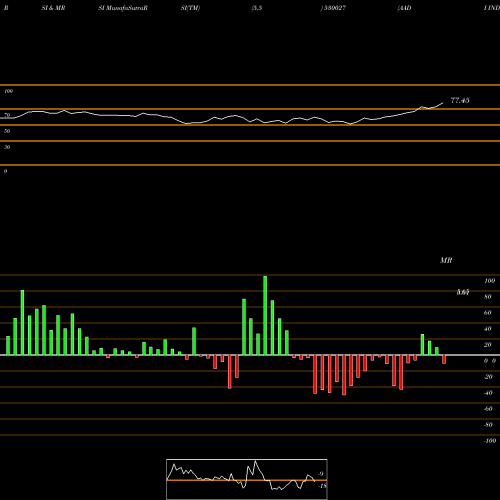Click the 30 level label on RSI axis
The height and width of the screenshot is (500, 500).
point(7,147)
